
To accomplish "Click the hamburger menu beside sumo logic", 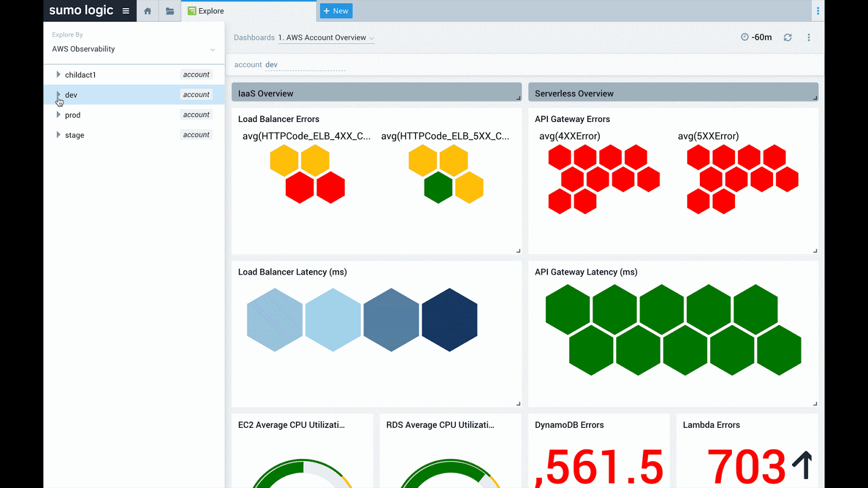I will (x=125, y=10).
